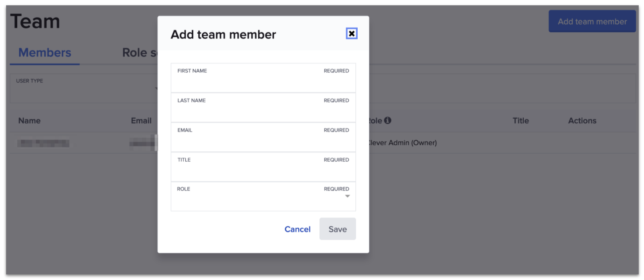644x280 pixels.
Task: Open the User Type filter dropdown
Action: point(84,88)
